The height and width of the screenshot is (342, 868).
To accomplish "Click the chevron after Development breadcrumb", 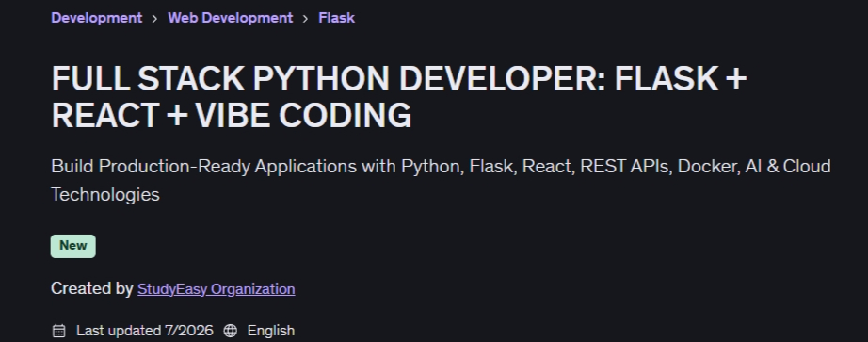I will click(x=155, y=18).
